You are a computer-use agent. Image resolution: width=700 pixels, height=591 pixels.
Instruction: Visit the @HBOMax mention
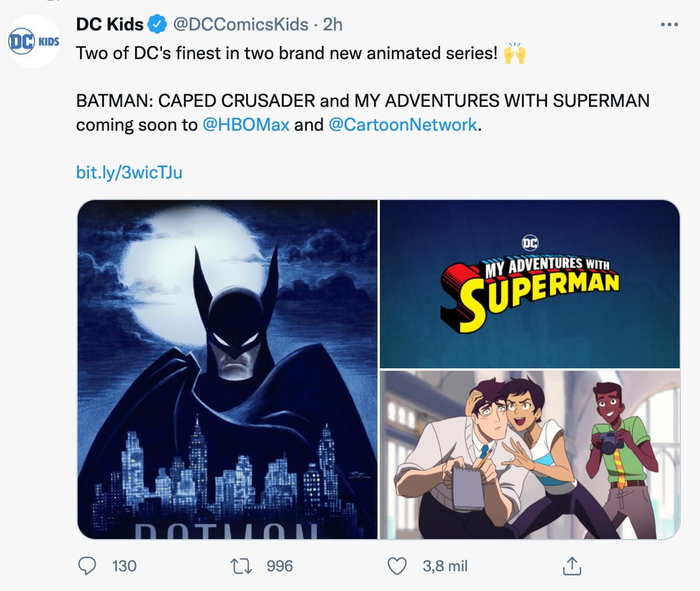[x=246, y=125]
